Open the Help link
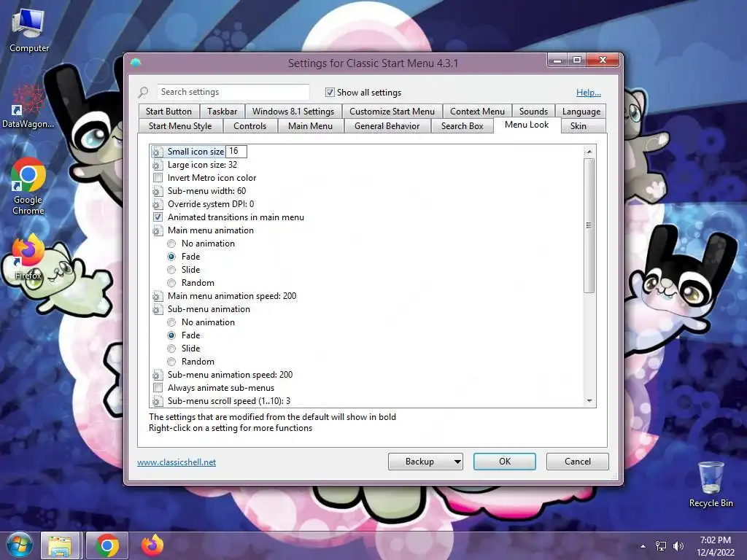The image size is (747, 560). 589,93
